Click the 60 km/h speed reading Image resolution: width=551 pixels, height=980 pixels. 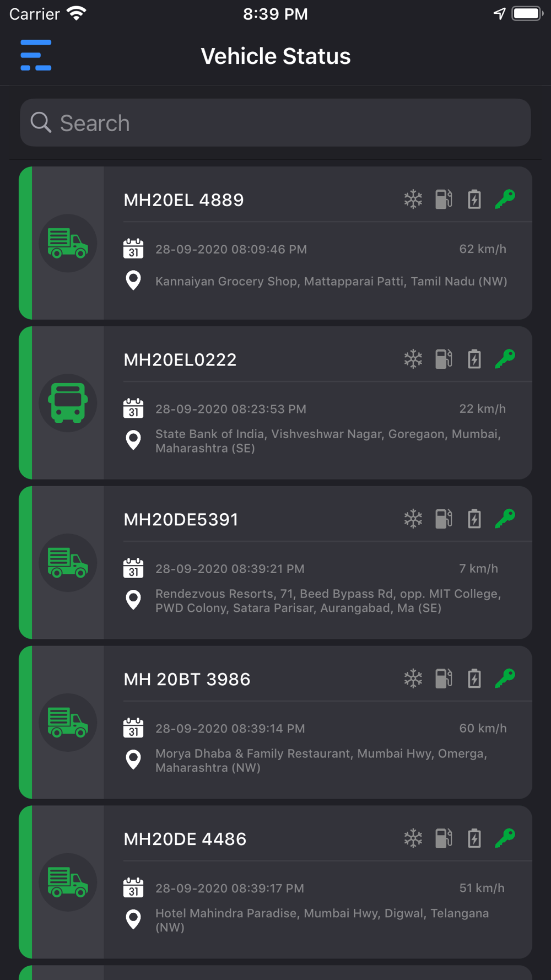483,729
